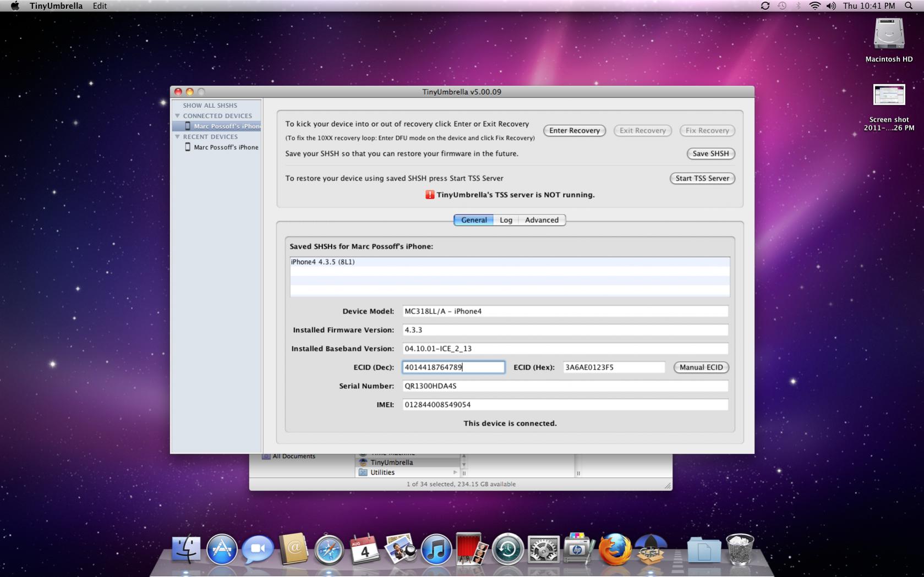Click the red TSS server warning icon
924x577 pixels.
pos(430,195)
